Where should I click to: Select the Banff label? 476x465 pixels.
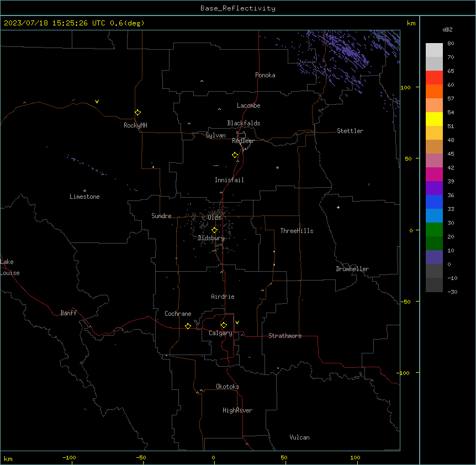click(68, 313)
